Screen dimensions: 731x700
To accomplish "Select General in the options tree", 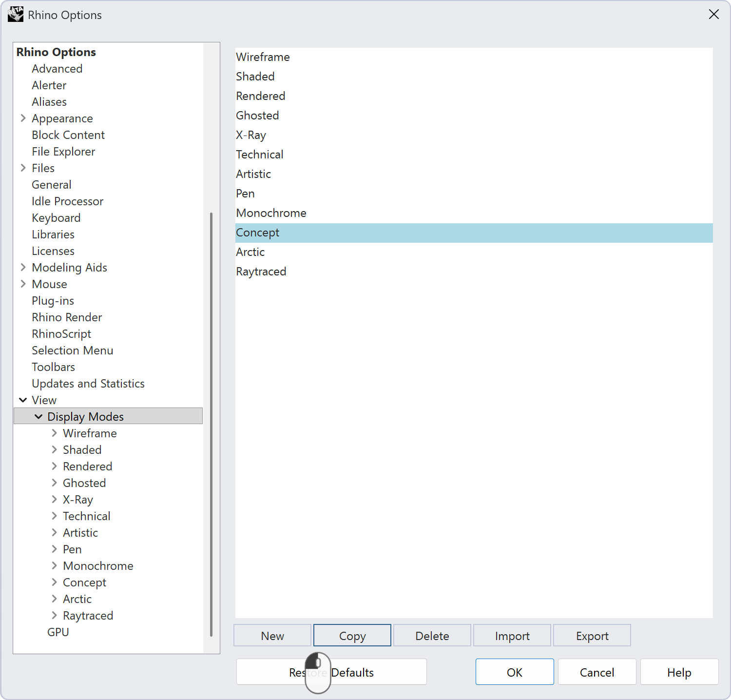I will click(x=52, y=185).
